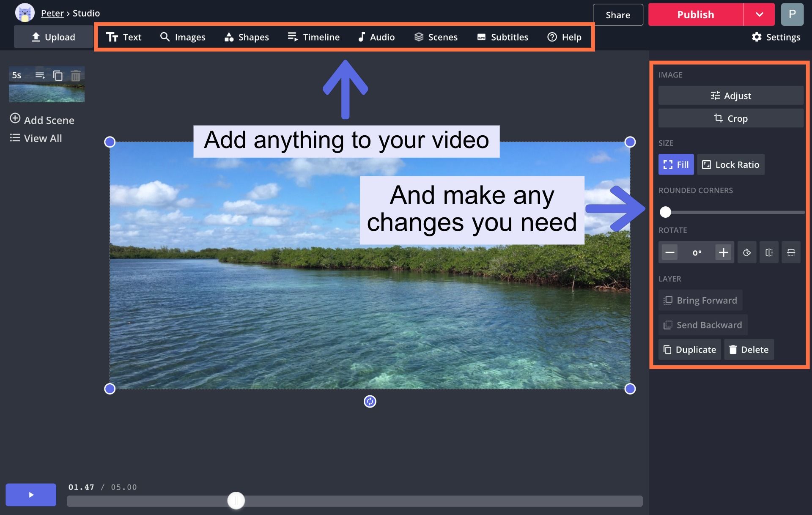This screenshot has width=812, height=515.
Task: Click the reset rotation icon
Action: (747, 252)
